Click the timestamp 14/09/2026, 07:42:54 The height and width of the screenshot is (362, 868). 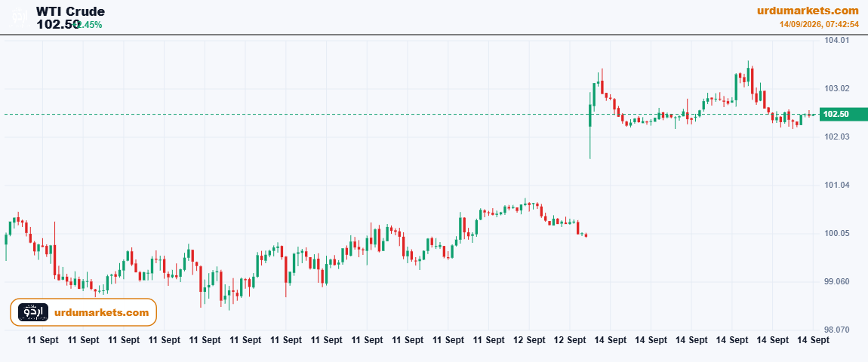click(x=819, y=25)
